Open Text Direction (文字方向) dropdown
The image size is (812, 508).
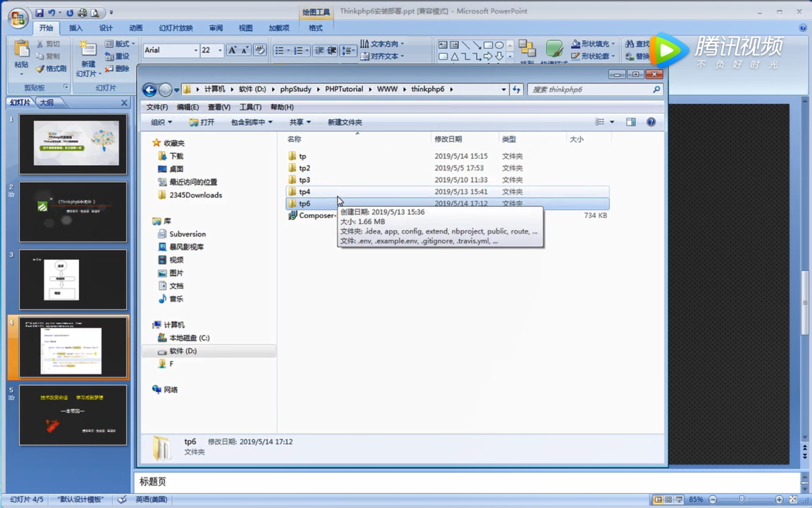click(382, 44)
